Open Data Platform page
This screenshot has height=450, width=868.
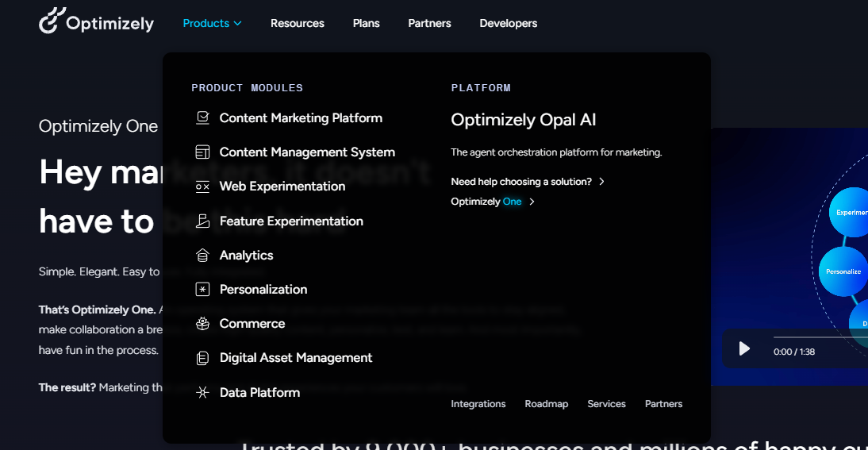tap(259, 392)
